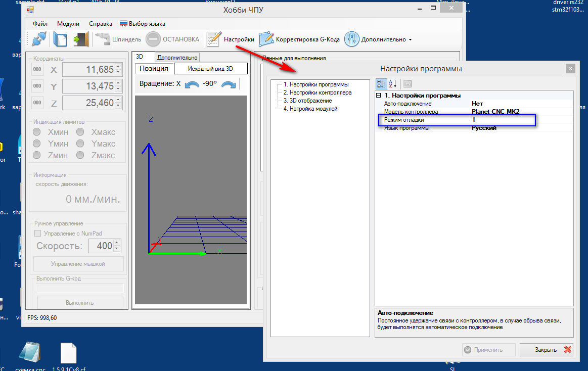Select 1. Настройки программы in tree

point(316,85)
